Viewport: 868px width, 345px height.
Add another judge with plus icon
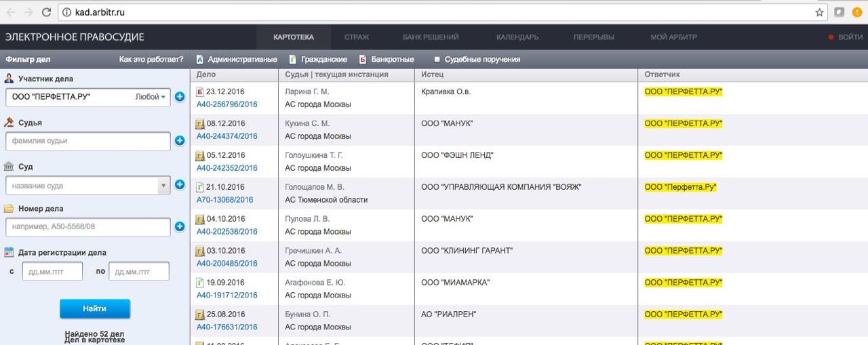click(x=180, y=141)
